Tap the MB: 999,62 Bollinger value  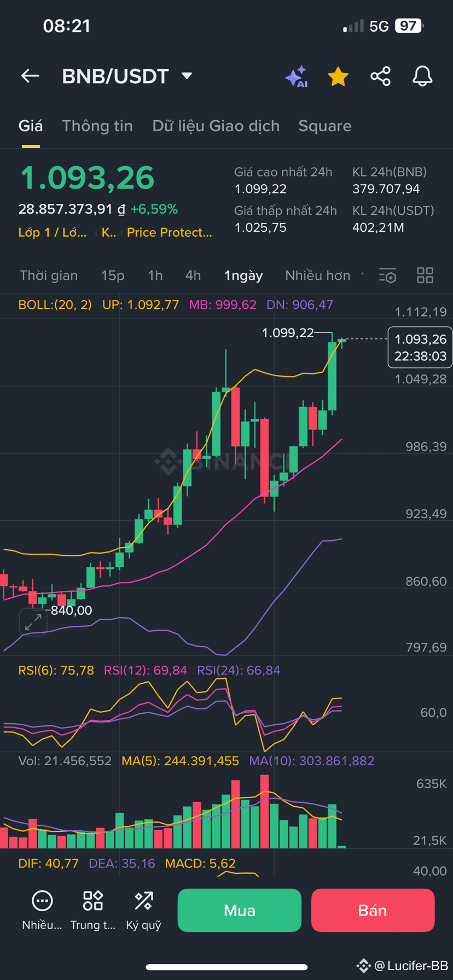coord(223,305)
